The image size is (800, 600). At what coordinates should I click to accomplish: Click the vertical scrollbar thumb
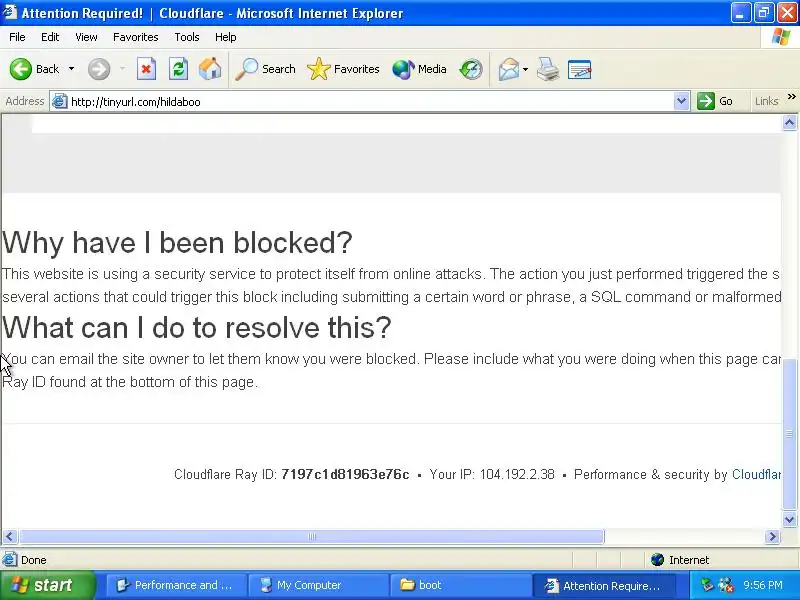(x=789, y=434)
